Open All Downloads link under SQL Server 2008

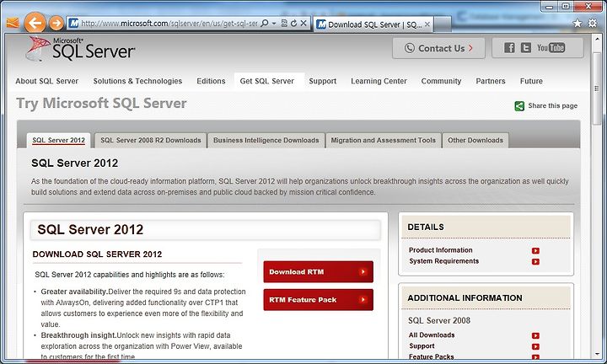pyautogui.click(x=432, y=335)
